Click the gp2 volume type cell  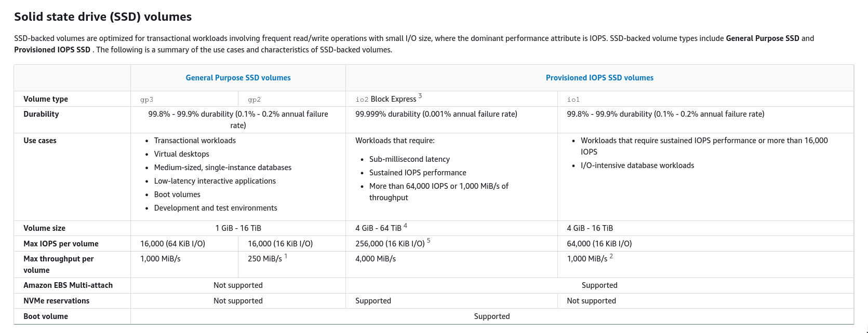coord(254,99)
